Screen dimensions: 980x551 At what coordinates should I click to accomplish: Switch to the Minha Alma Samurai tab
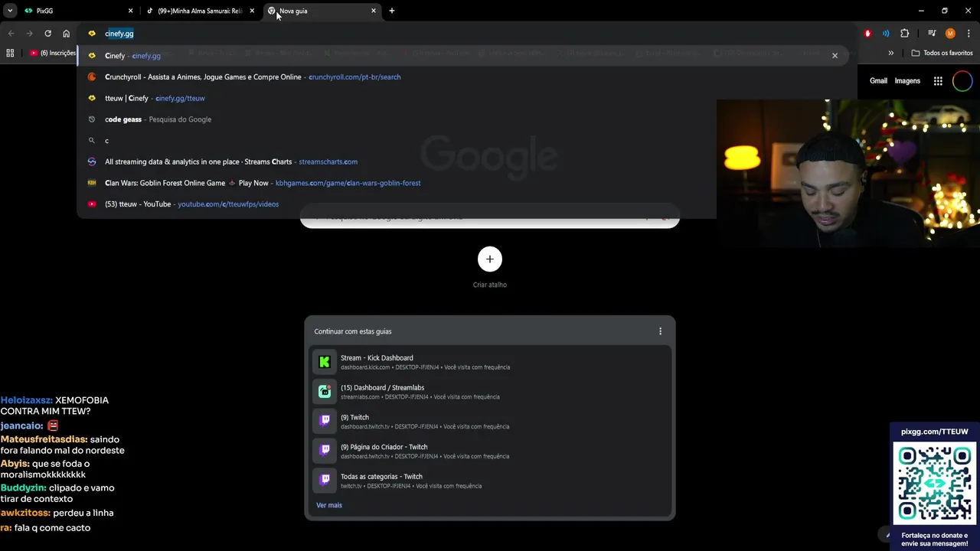tap(201, 11)
